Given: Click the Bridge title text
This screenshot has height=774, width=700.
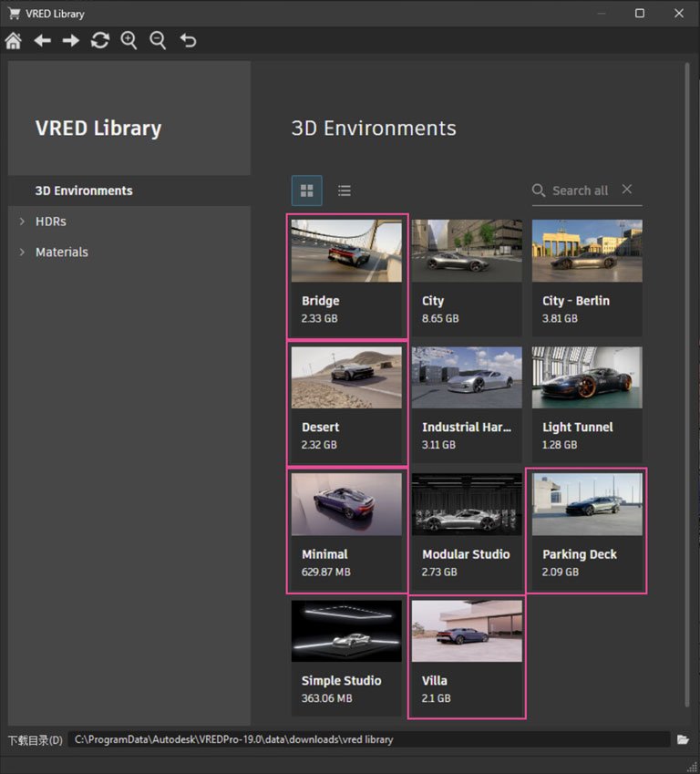Looking at the screenshot, I should click(x=321, y=301).
